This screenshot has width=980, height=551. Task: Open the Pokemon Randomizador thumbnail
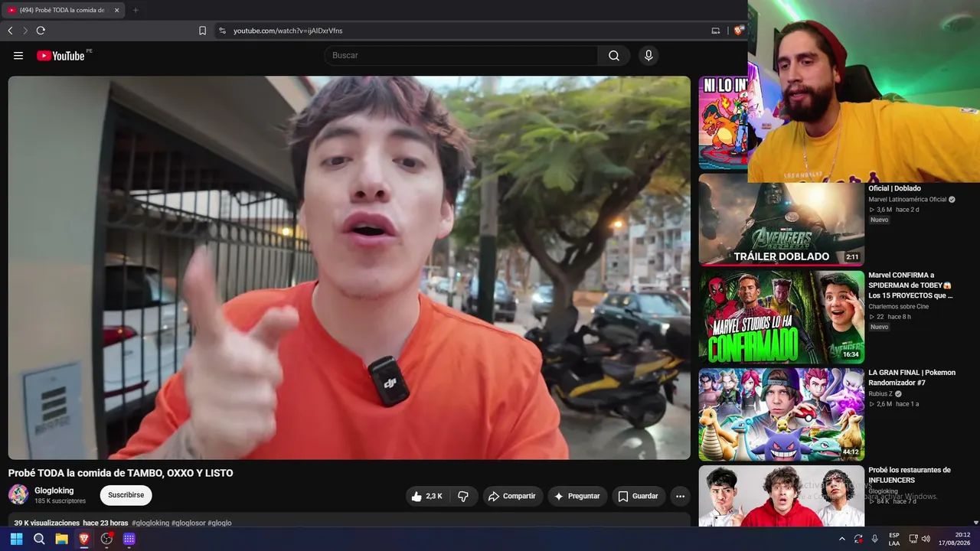pyautogui.click(x=781, y=414)
